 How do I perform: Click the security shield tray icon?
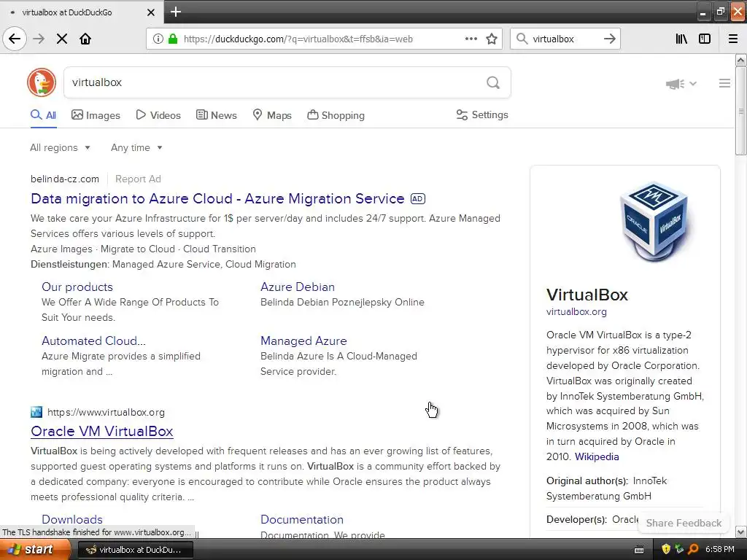pos(666,550)
